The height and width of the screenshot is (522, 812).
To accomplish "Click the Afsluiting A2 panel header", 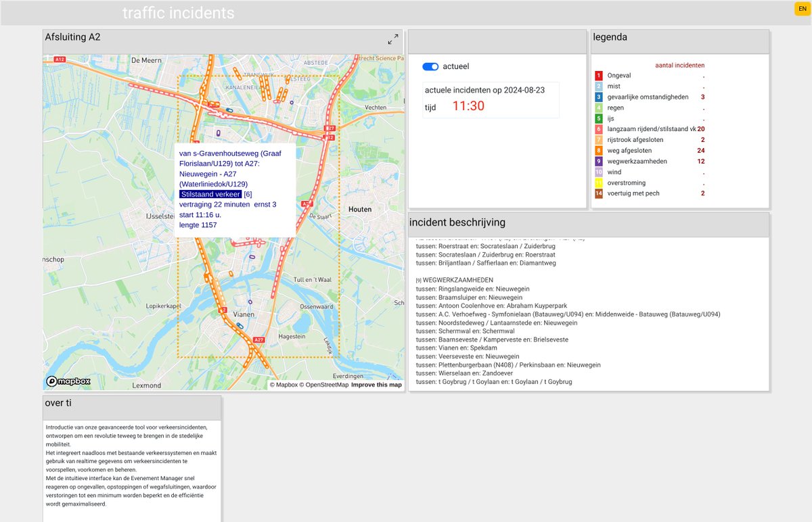I will 223,42.
